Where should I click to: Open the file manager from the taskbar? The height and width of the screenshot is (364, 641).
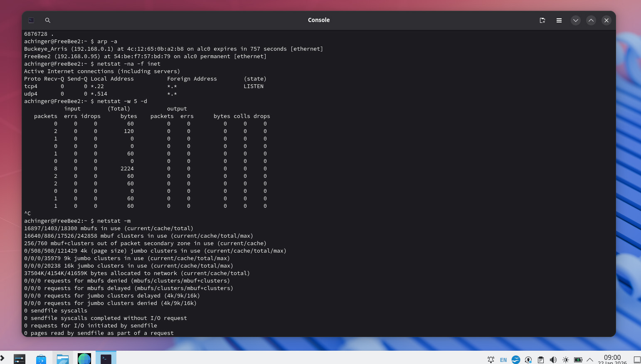[63, 359]
